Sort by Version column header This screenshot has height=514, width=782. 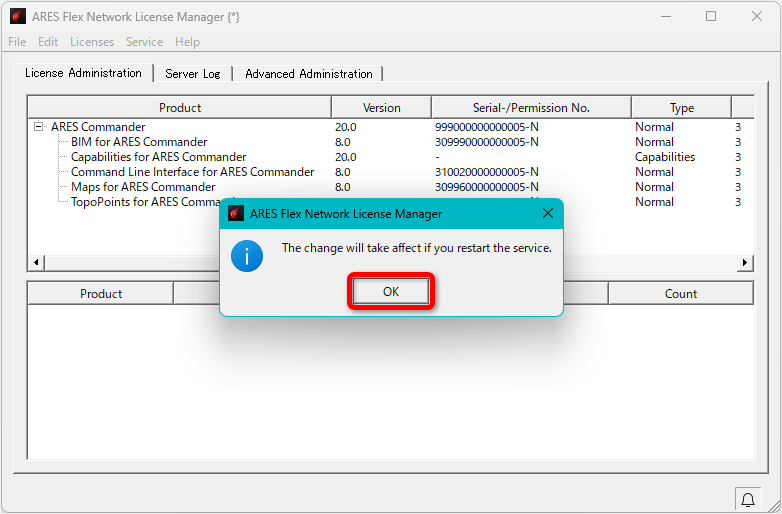(382, 108)
